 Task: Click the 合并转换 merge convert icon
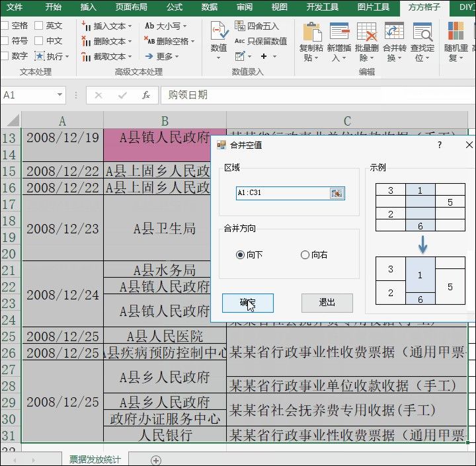click(x=394, y=32)
